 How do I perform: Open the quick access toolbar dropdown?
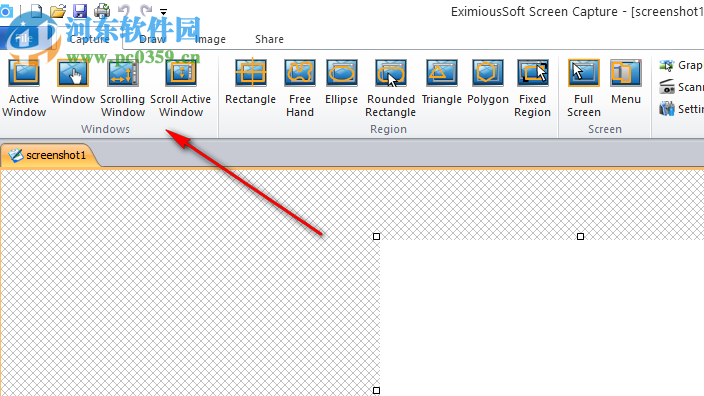pos(163,12)
